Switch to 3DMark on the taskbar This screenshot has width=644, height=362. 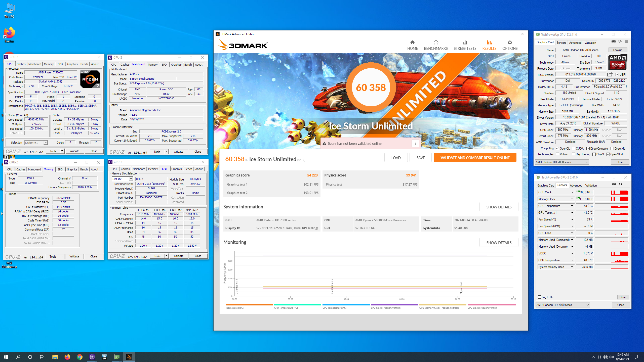click(x=129, y=357)
